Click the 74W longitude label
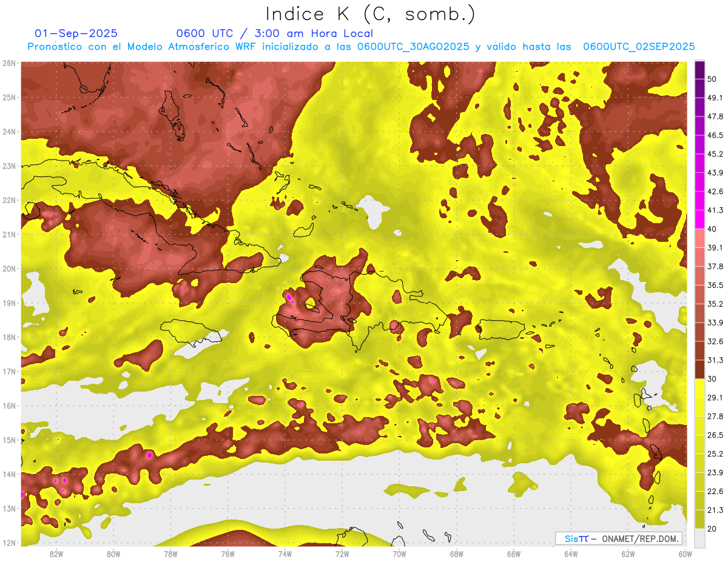This screenshot has height=562, width=728. point(285,554)
